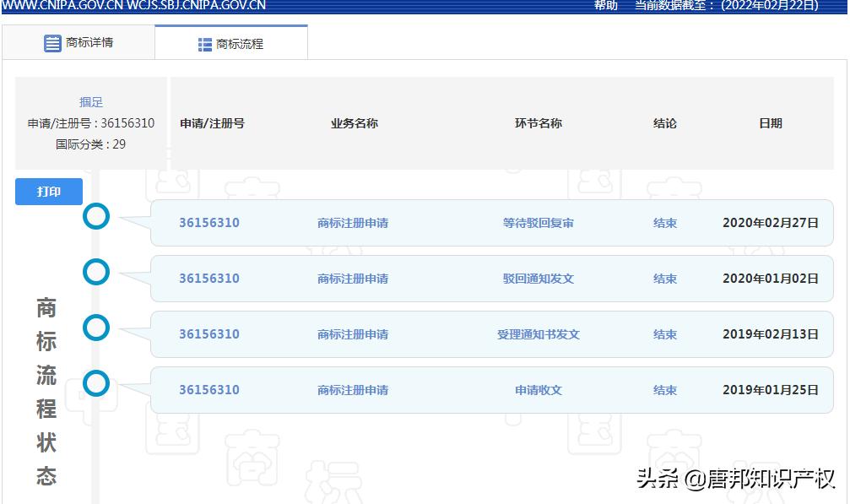The width and height of the screenshot is (850, 504).
Task: Open the 帮助 help link
Action: (x=605, y=6)
